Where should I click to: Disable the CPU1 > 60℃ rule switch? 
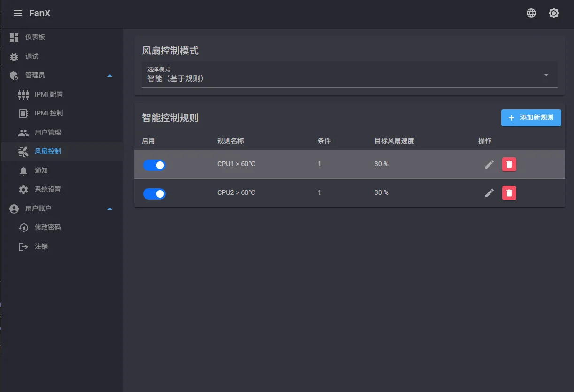(x=154, y=165)
